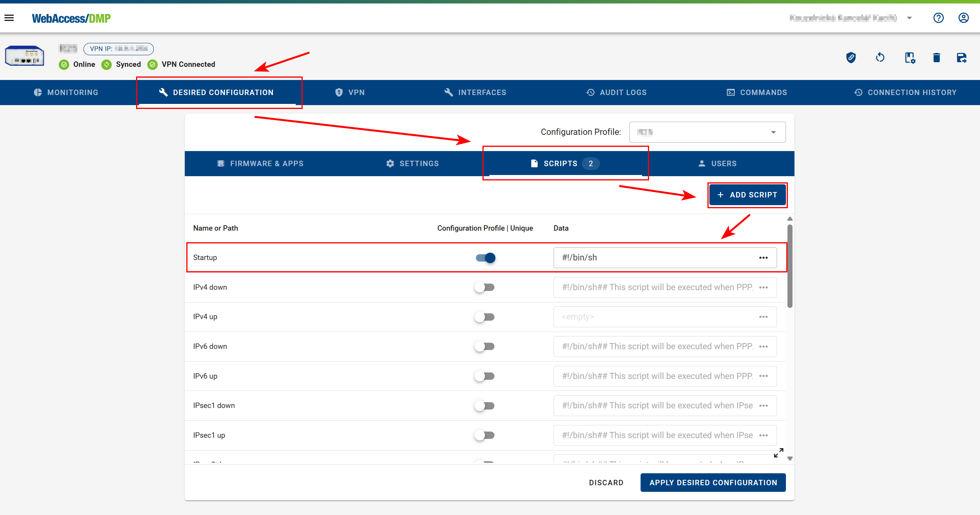Click Apply Desired Configuration button

click(x=713, y=483)
